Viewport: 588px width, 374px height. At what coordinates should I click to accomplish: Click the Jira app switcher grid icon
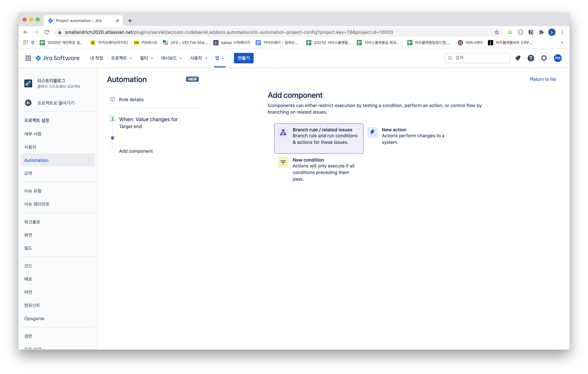pos(28,58)
